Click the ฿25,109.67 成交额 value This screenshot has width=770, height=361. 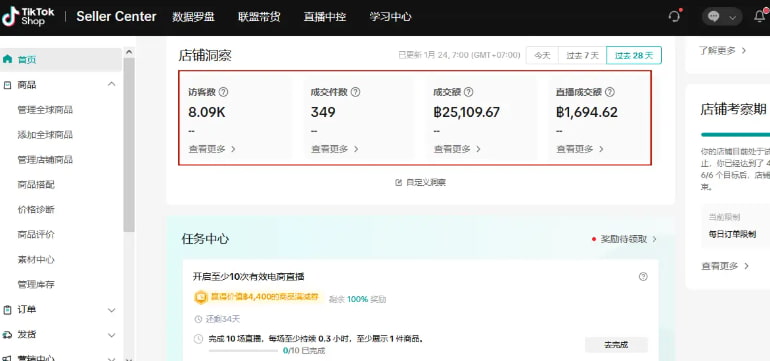(x=467, y=112)
